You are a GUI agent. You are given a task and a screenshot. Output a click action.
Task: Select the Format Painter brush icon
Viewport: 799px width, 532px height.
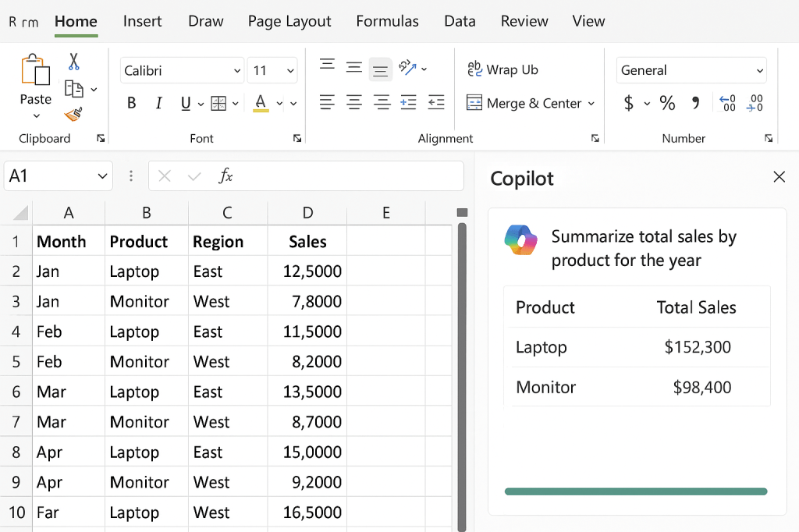(73, 115)
